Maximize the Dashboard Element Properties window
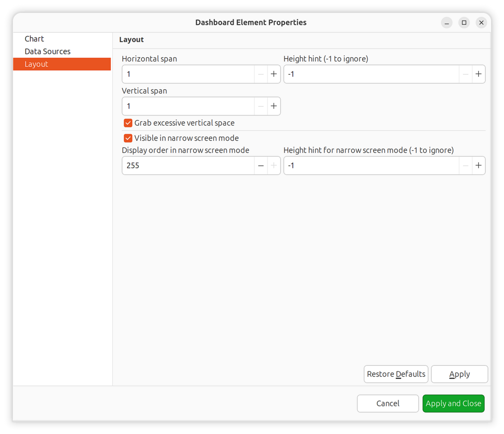Screen dimensions: 504x434 (464, 23)
